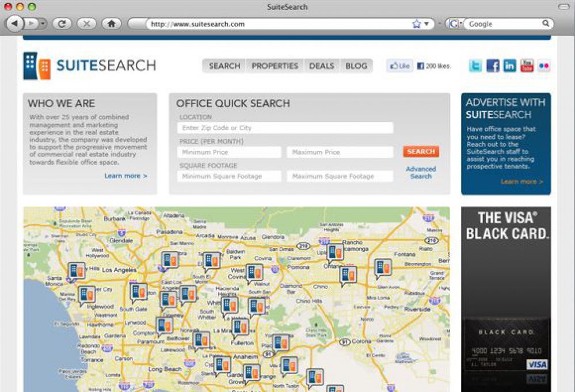The image size is (575, 392).
Task: Click the browser Forward button
Action: (x=32, y=24)
